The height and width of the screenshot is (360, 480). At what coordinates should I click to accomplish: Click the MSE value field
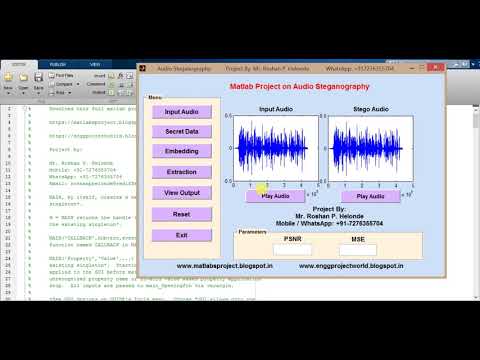358,250
